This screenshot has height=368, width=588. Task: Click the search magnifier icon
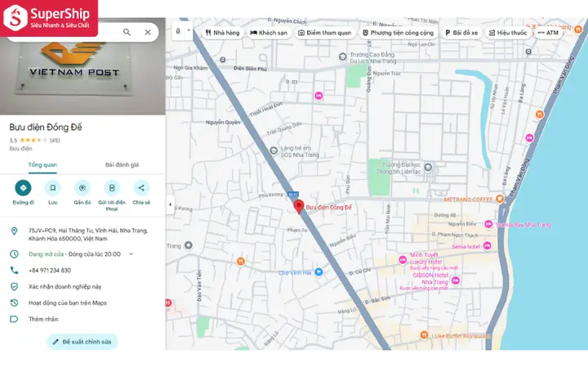127,32
